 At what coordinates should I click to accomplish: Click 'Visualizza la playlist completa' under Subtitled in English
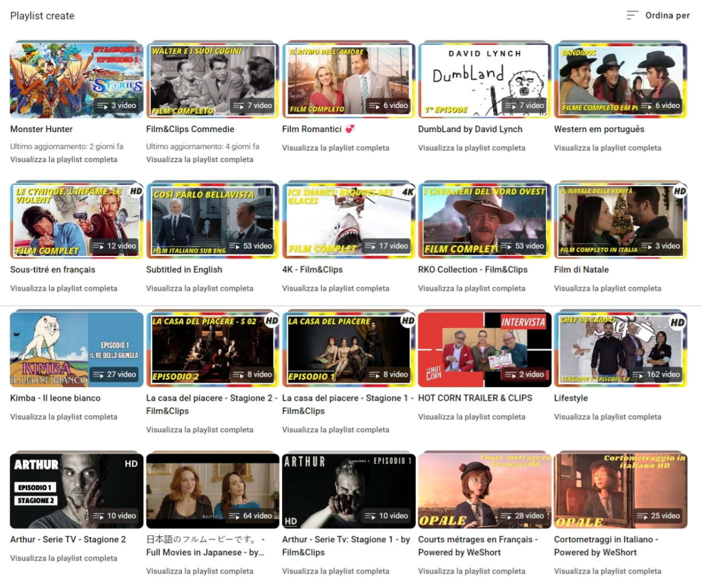(200, 288)
